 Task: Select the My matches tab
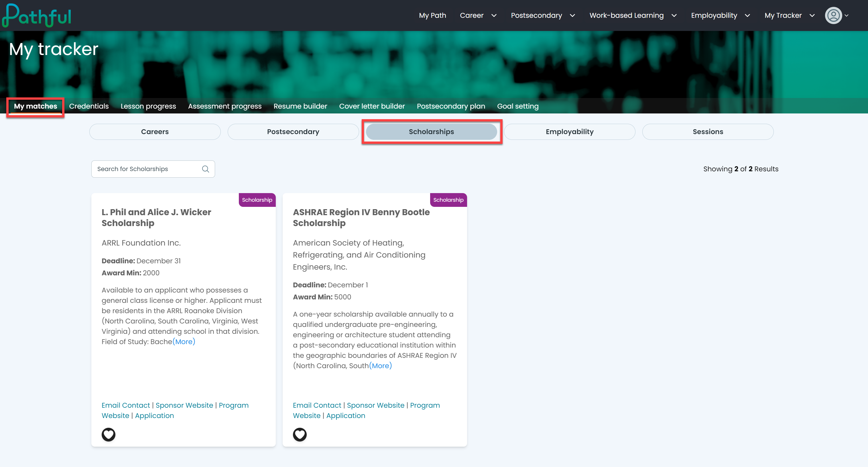36,106
